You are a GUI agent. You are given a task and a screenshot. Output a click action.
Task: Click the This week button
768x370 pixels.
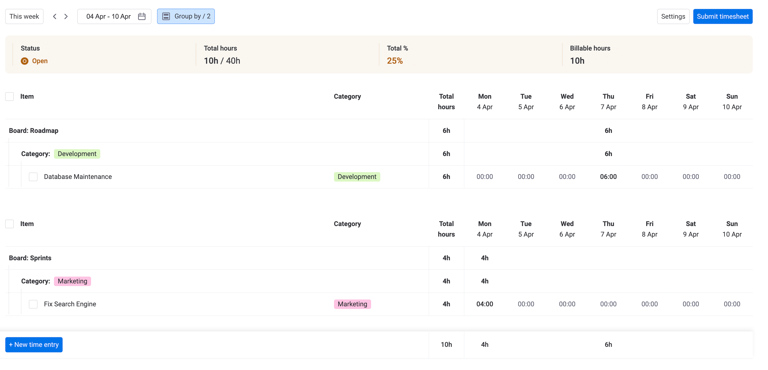(x=24, y=17)
